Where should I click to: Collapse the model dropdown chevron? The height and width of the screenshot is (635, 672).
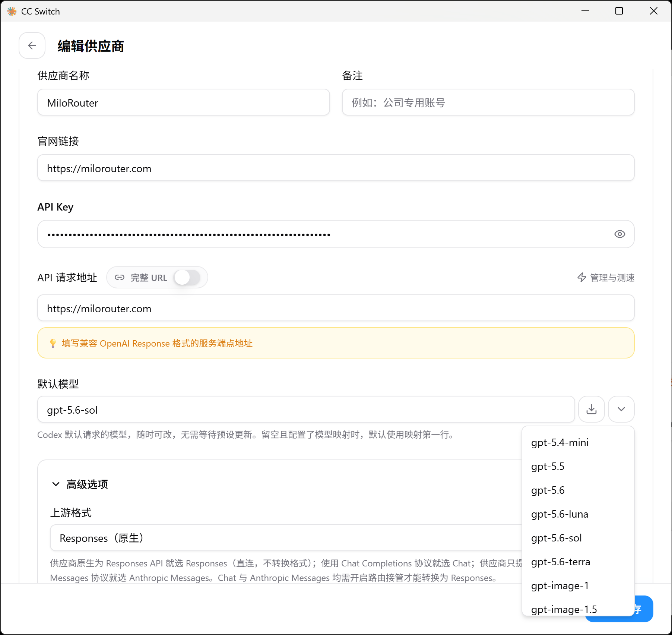(621, 409)
